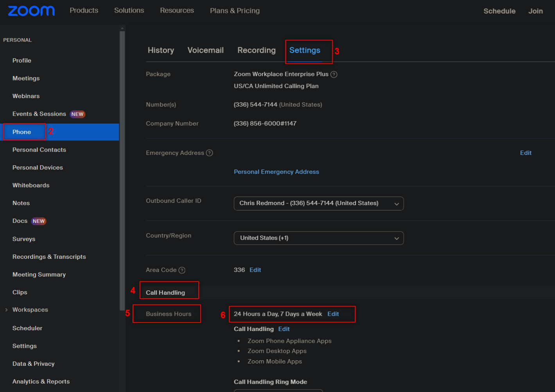The image size is (555, 392).
Task: Edit the Emergency Address
Action: pos(526,153)
